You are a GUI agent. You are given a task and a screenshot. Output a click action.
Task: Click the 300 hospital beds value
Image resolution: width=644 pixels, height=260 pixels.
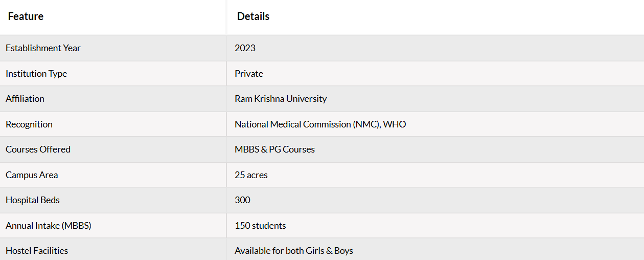242,200
